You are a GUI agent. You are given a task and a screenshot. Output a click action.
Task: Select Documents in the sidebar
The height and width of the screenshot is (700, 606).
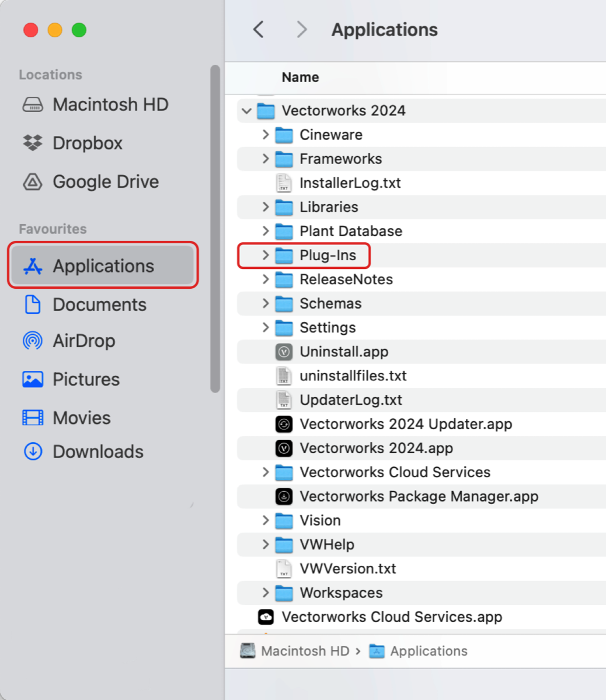click(99, 304)
